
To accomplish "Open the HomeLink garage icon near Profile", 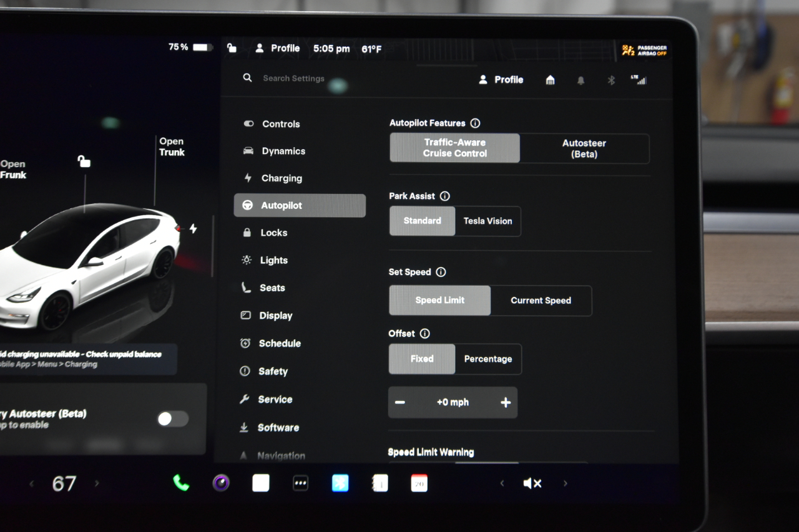I will coord(550,80).
